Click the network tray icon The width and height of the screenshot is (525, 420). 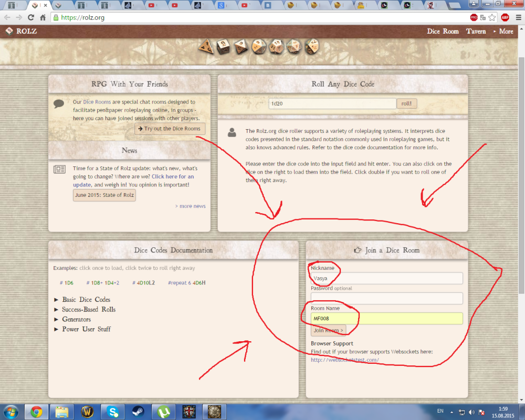coord(461,412)
